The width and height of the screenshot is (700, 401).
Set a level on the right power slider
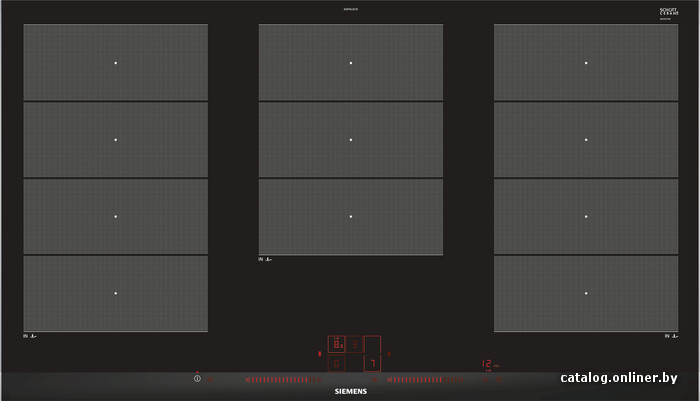426,380
